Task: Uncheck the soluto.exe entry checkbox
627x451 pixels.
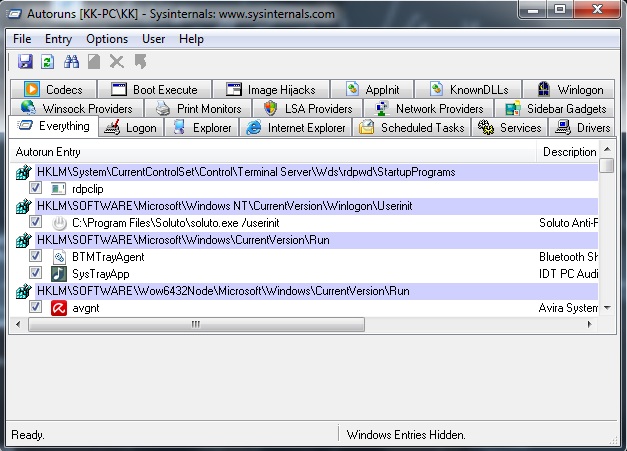Action: point(35,222)
